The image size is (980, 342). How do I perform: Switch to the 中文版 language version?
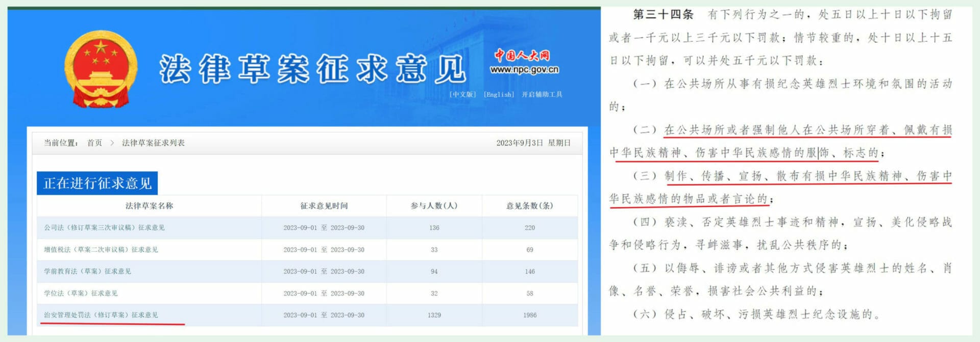[462, 94]
